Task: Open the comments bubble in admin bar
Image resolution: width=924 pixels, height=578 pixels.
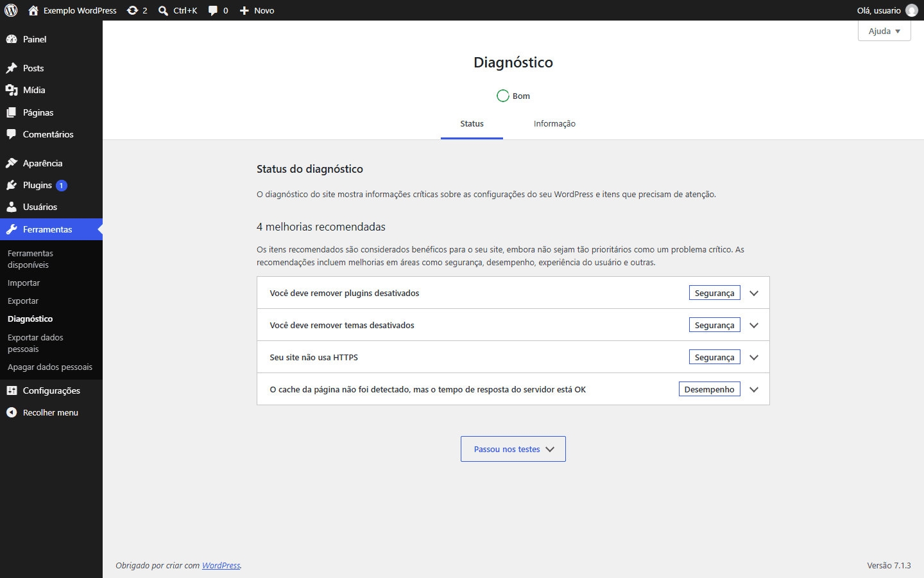Action: point(213,10)
